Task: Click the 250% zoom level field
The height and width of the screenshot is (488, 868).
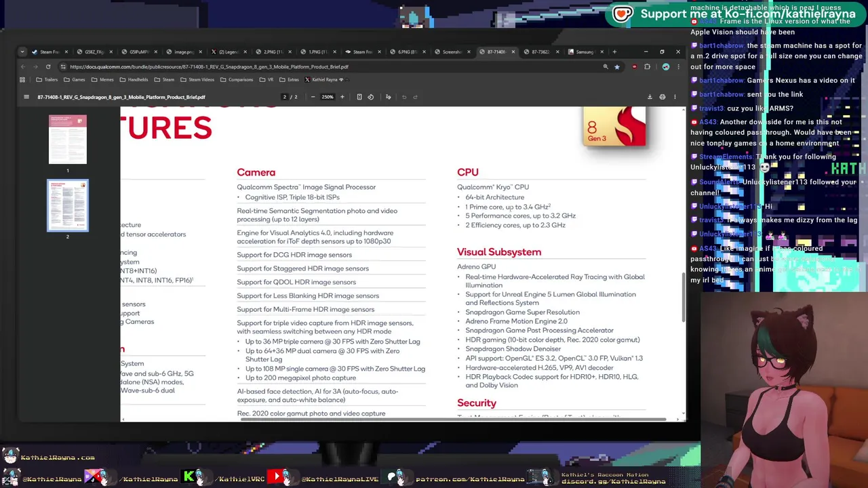Action: tap(328, 97)
